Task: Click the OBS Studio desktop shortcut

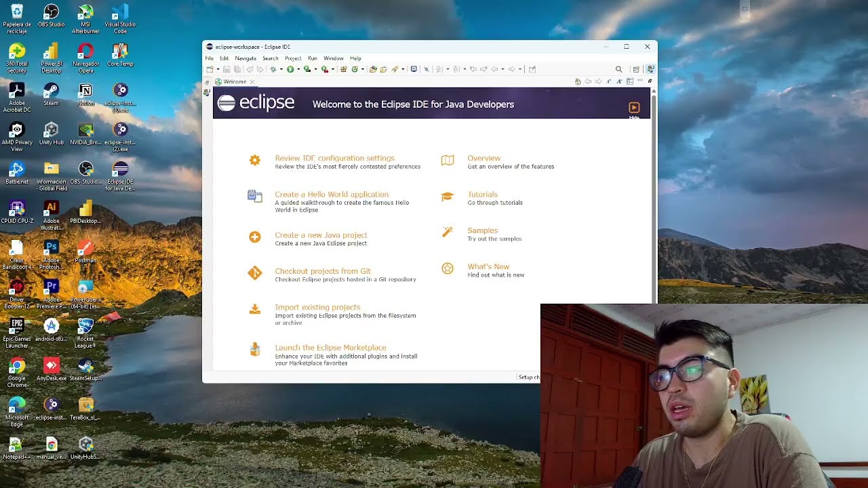Action: [x=52, y=16]
